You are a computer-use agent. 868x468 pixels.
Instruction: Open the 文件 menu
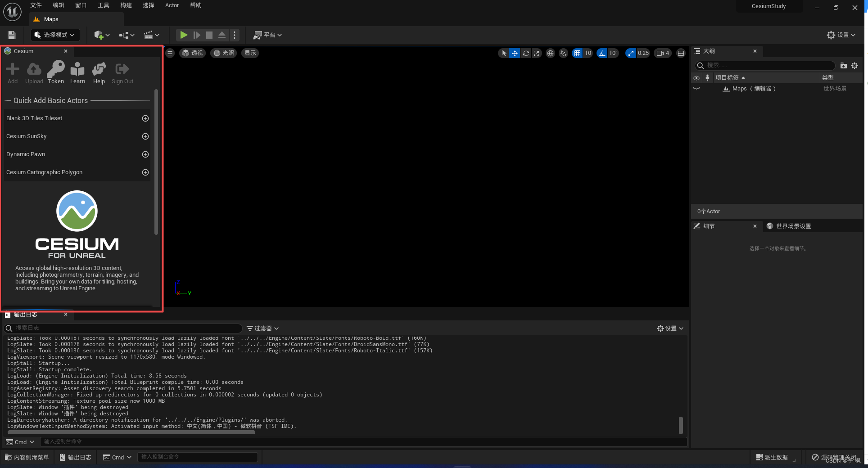coord(36,5)
